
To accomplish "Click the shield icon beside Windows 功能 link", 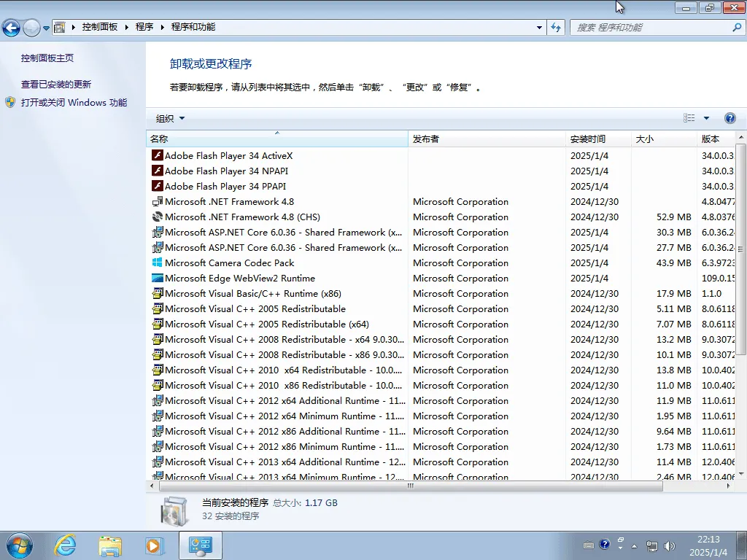I will 10,102.
